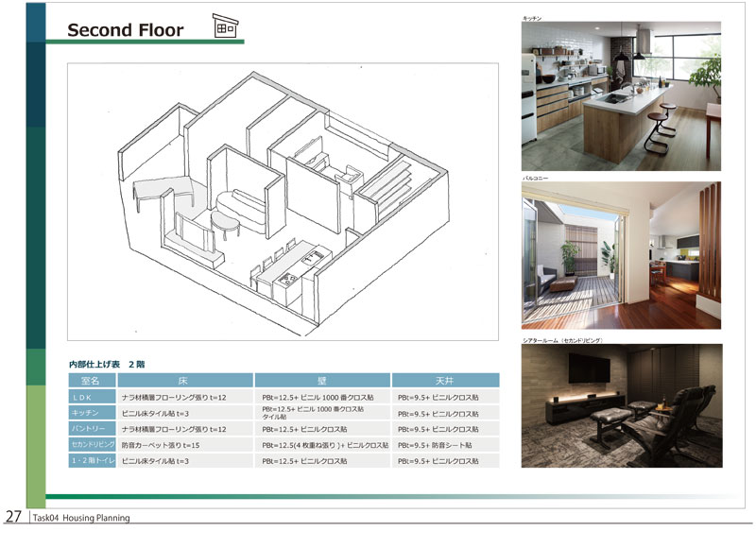Click the 天井 column header
Screen dimensions: 756x548
click(x=446, y=380)
